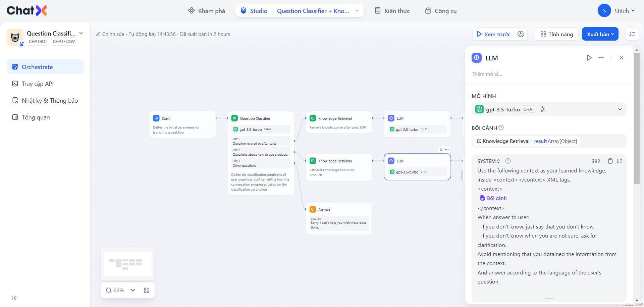Copy the SYSTEM prompt text
This screenshot has height=307, width=644.
[x=610, y=161]
